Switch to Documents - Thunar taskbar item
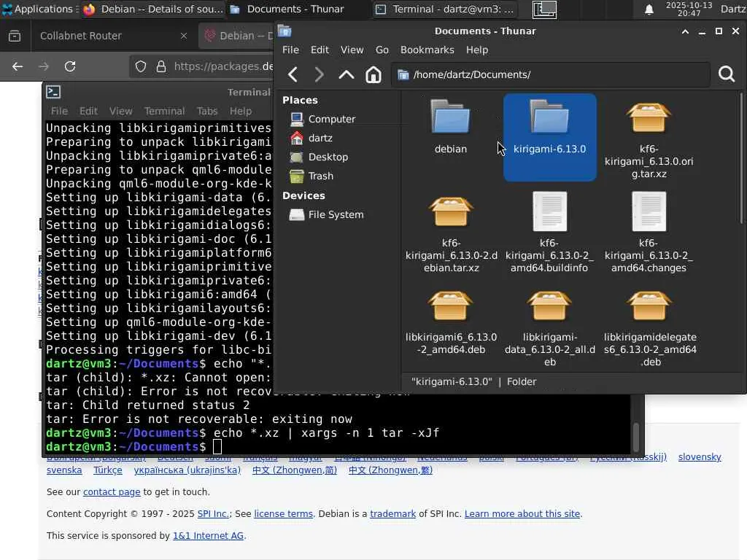747x560 pixels. [287, 9]
